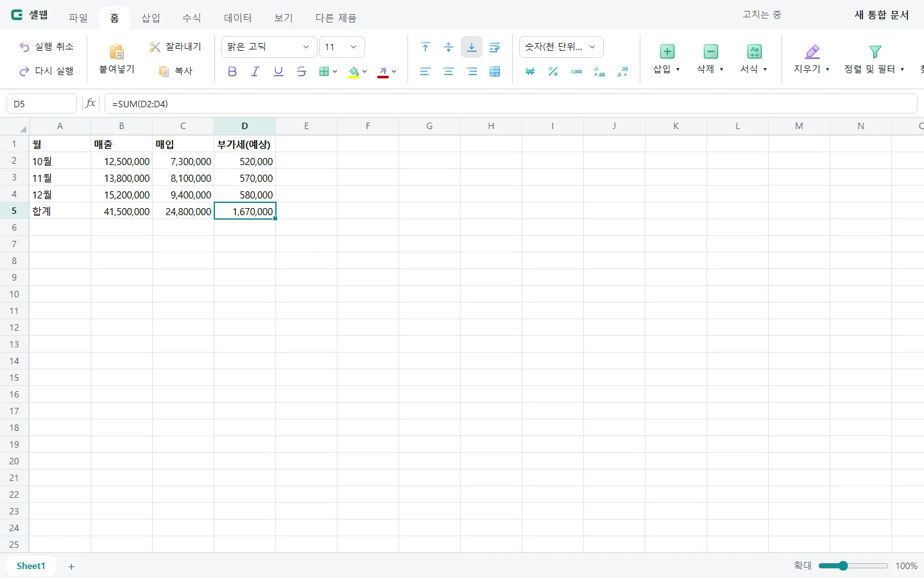Select the cell containing 41,500,000

click(x=122, y=211)
